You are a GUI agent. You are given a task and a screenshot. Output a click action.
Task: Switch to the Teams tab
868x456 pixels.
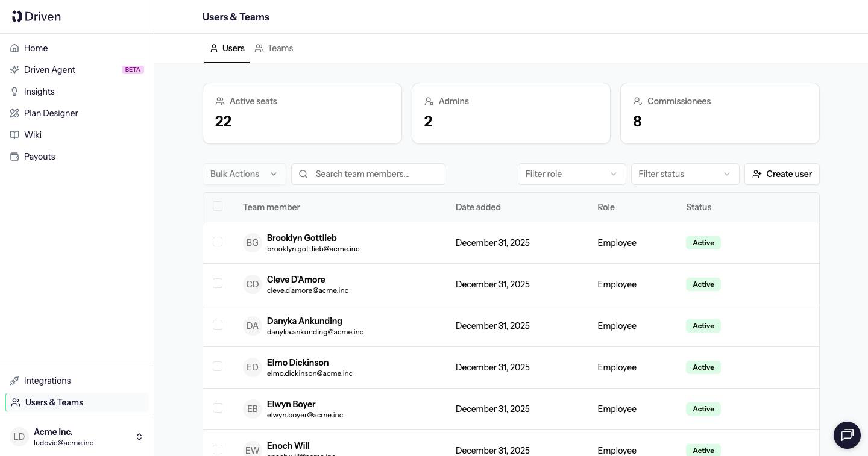point(274,48)
